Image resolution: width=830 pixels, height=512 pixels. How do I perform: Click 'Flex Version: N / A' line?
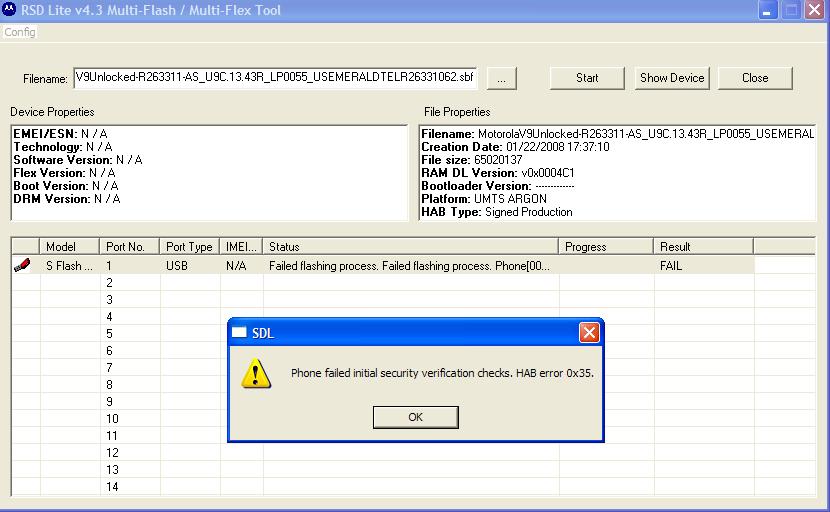tap(64, 173)
